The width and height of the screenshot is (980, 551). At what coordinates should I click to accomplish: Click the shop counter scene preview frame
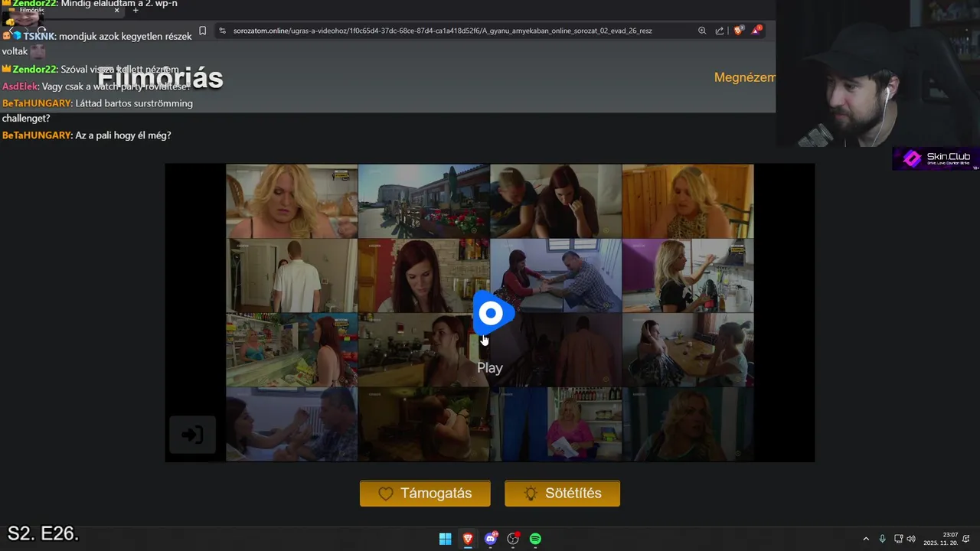coord(292,350)
